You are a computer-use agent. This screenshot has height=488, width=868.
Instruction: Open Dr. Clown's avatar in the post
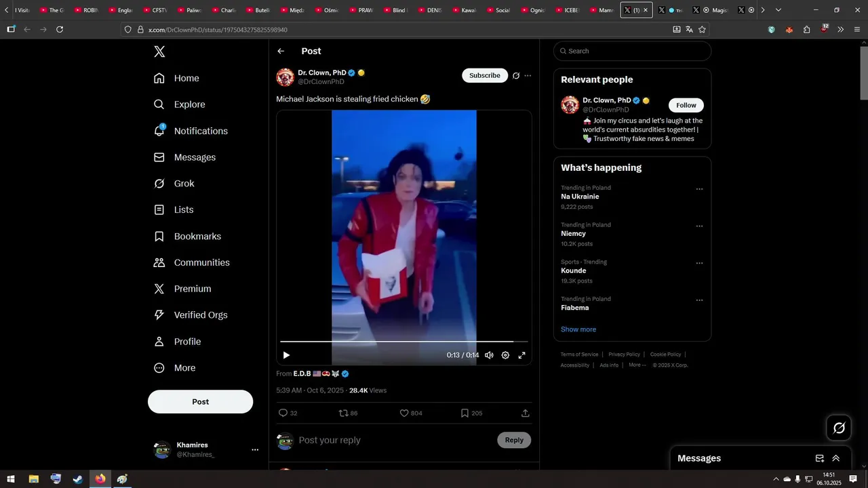click(x=285, y=77)
